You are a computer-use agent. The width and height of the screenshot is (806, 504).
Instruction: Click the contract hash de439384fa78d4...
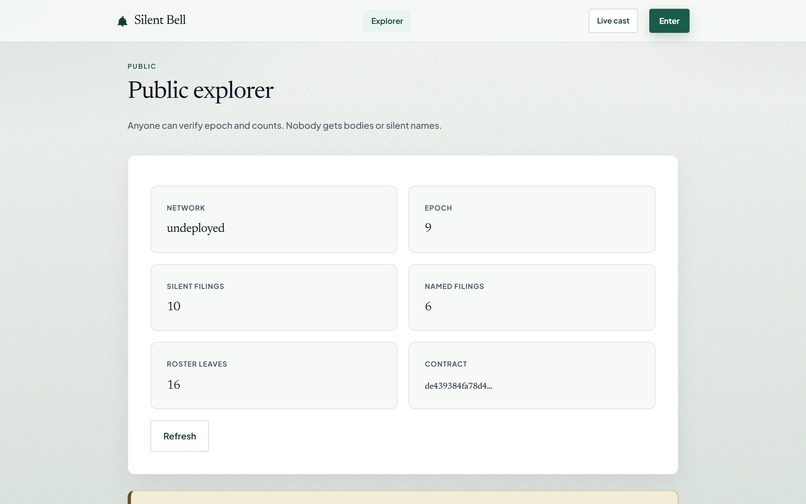458,386
